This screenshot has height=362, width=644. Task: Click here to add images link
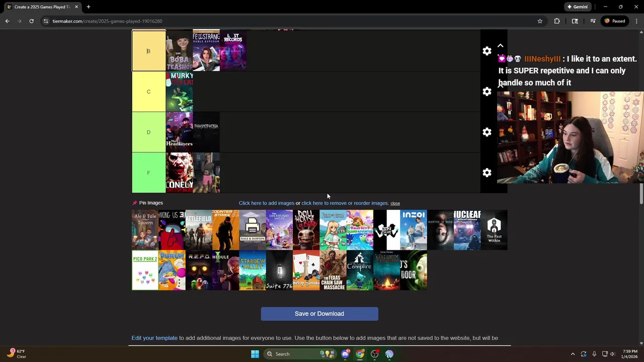[x=266, y=203]
